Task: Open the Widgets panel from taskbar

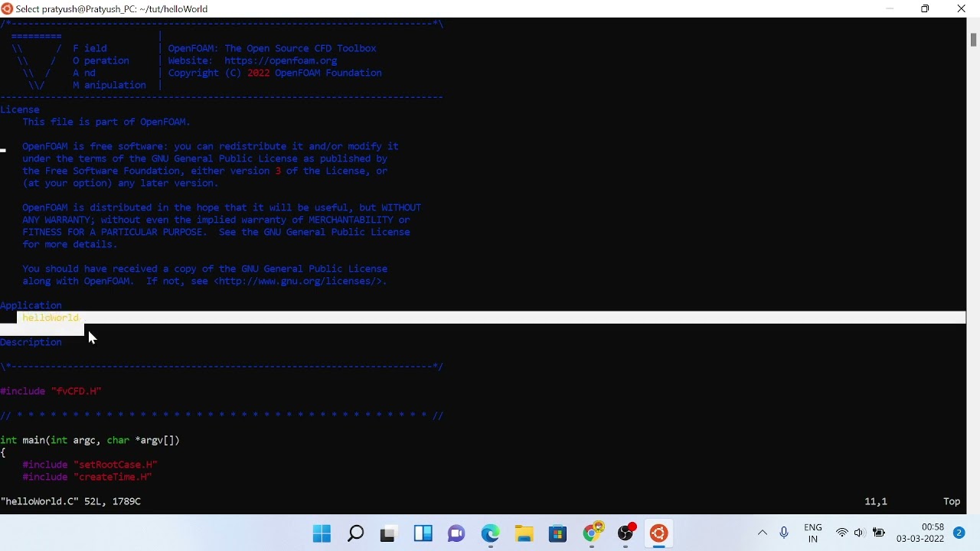Action: (423, 533)
